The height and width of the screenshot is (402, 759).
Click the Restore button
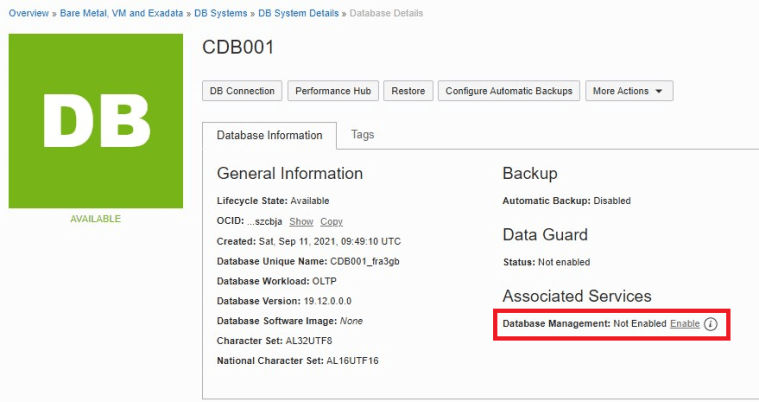click(x=408, y=91)
